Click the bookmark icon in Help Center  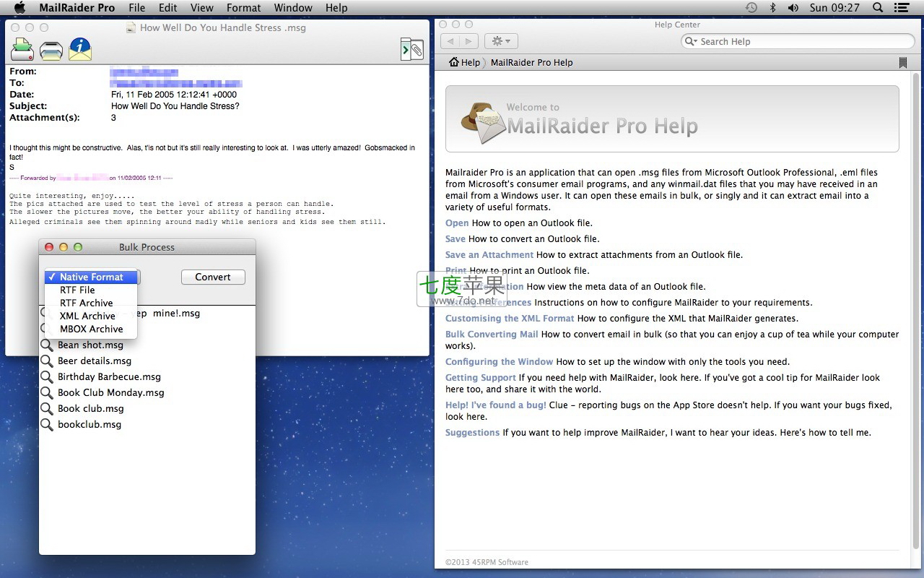(x=902, y=63)
